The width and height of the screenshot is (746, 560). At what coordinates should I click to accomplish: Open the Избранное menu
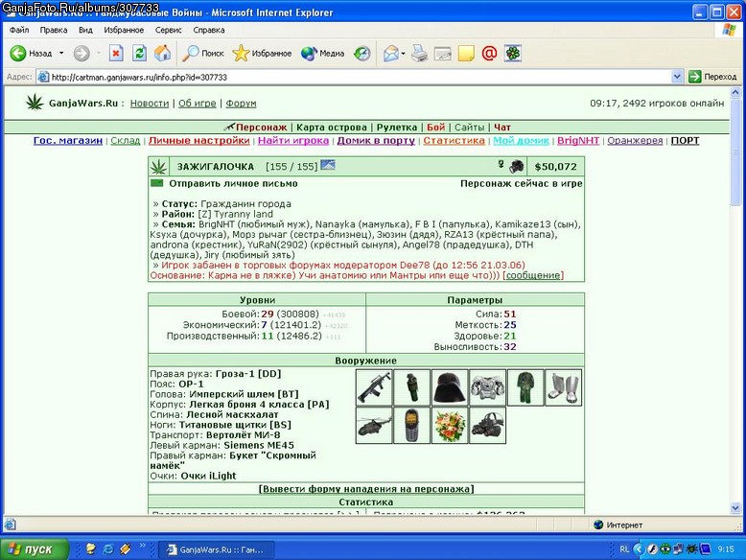coord(124,30)
